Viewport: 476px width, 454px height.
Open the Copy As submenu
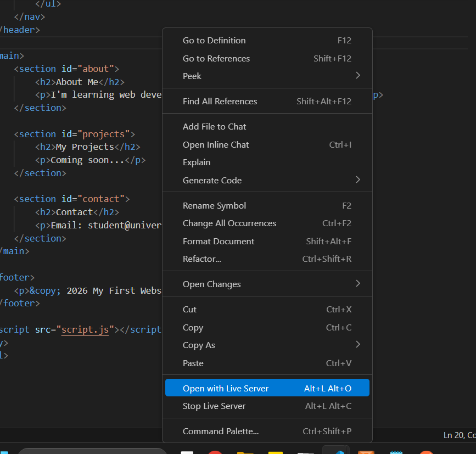(x=357, y=345)
